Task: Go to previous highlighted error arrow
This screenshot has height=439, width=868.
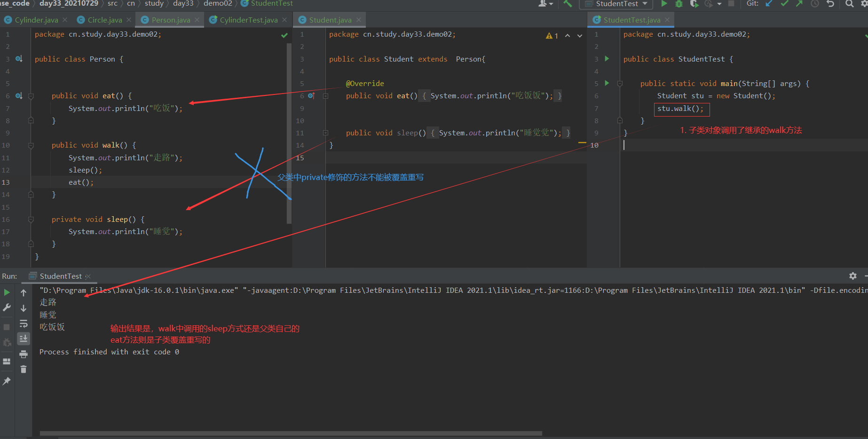Action: [568, 36]
